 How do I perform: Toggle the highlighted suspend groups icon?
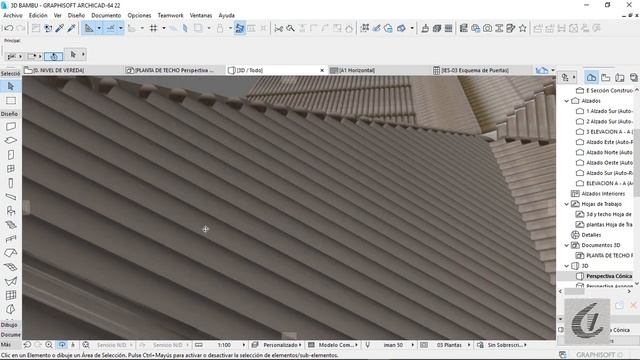pos(240,28)
